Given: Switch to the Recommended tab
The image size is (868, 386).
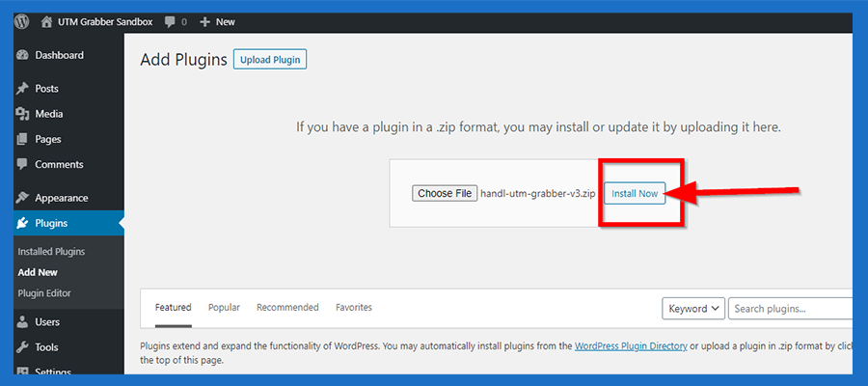Looking at the screenshot, I should (287, 308).
